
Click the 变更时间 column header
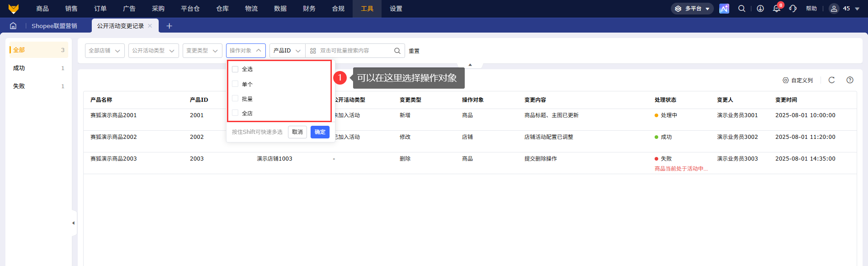[x=786, y=100]
